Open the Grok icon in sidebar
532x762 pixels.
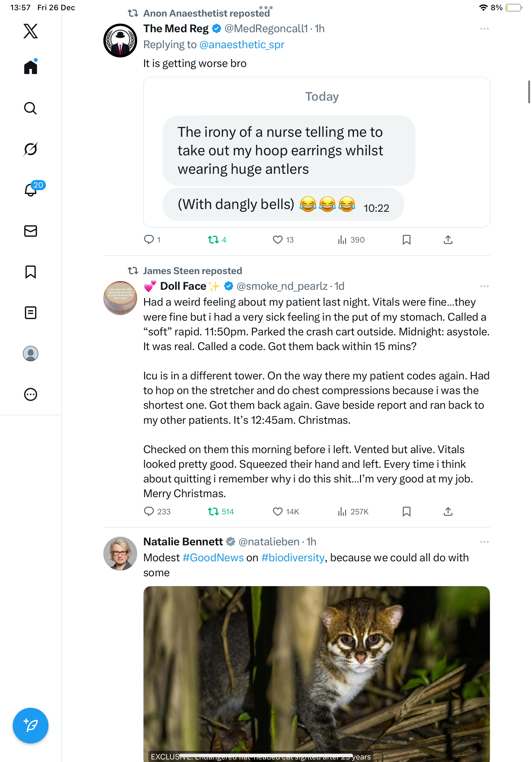click(31, 149)
